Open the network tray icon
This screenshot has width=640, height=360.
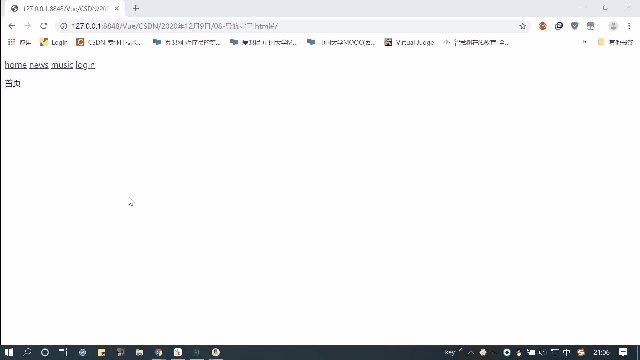(555, 352)
